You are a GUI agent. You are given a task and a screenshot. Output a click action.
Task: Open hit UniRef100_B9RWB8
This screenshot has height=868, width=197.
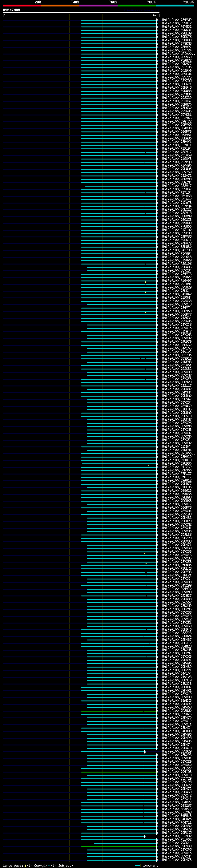[x=176, y=91]
